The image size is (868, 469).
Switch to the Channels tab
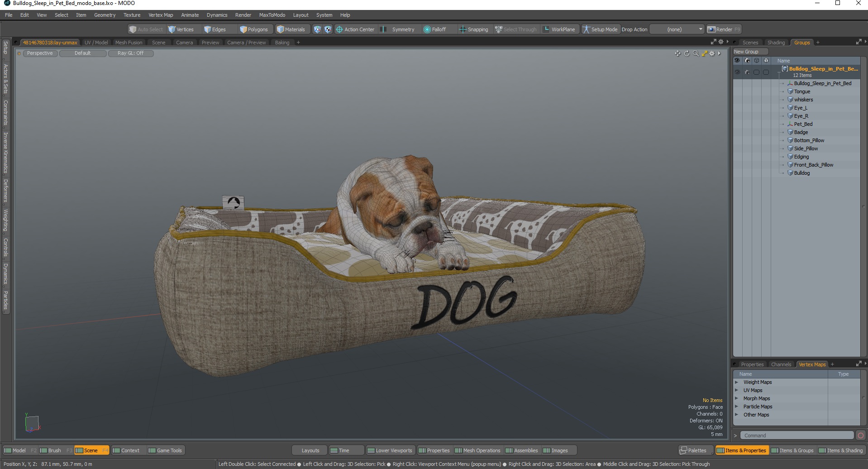tap(781, 364)
